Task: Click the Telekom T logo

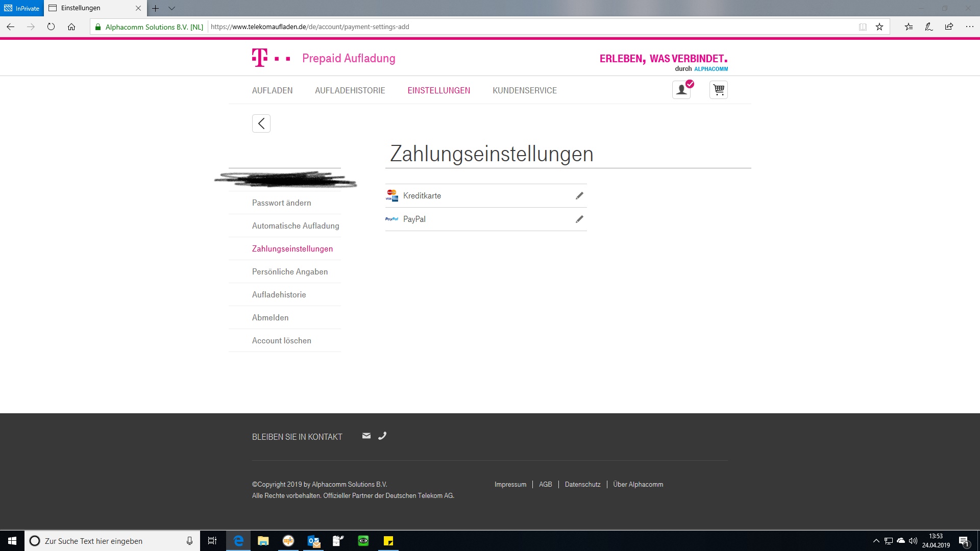Action: (x=260, y=58)
